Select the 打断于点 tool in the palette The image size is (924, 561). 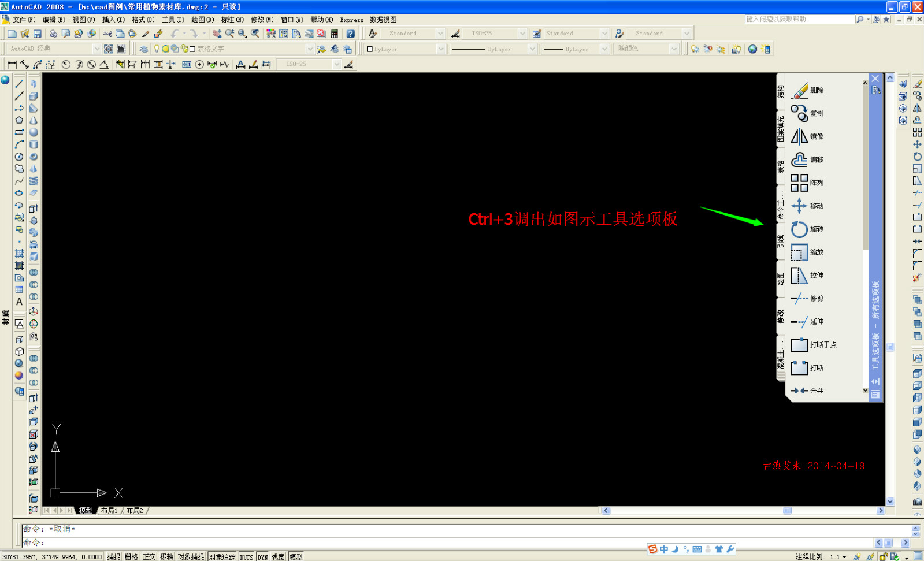click(814, 345)
